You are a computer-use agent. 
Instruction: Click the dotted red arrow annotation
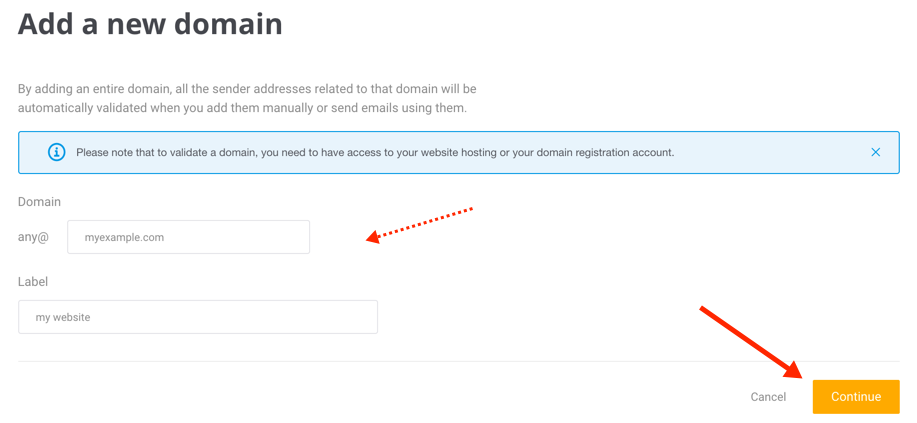(x=419, y=224)
